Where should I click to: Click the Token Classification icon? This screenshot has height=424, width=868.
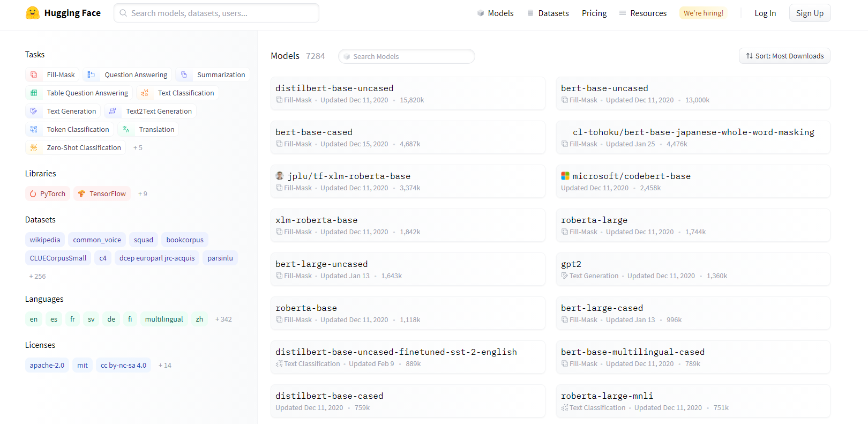click(34, 129)
